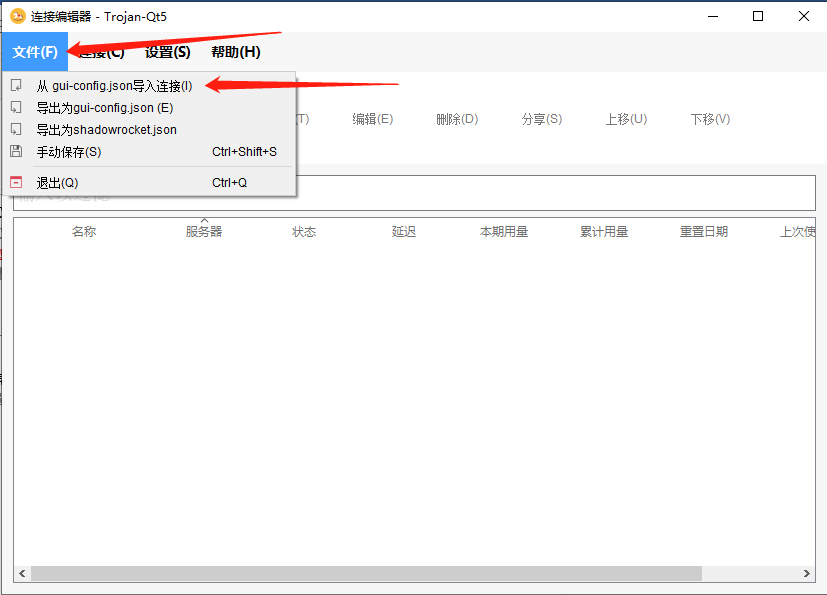Choose 从 gui-config.json导入连接(I) menu entry

[149, 86]
